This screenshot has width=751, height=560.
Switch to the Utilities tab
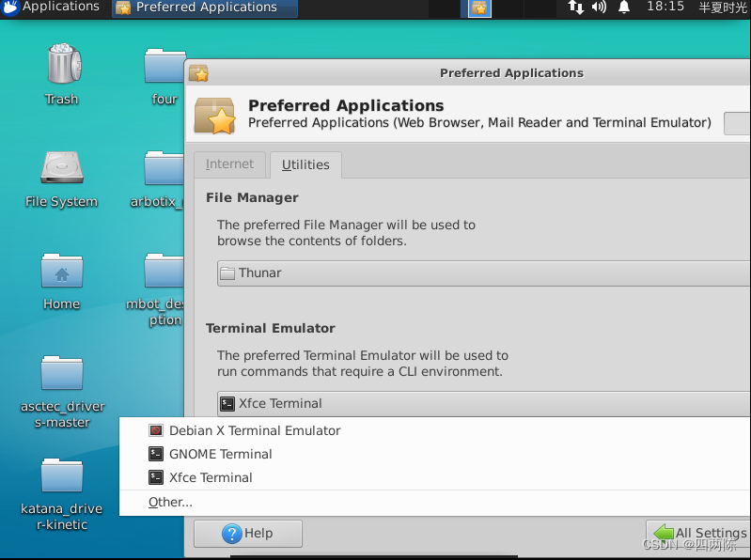(x=305, y=164)
